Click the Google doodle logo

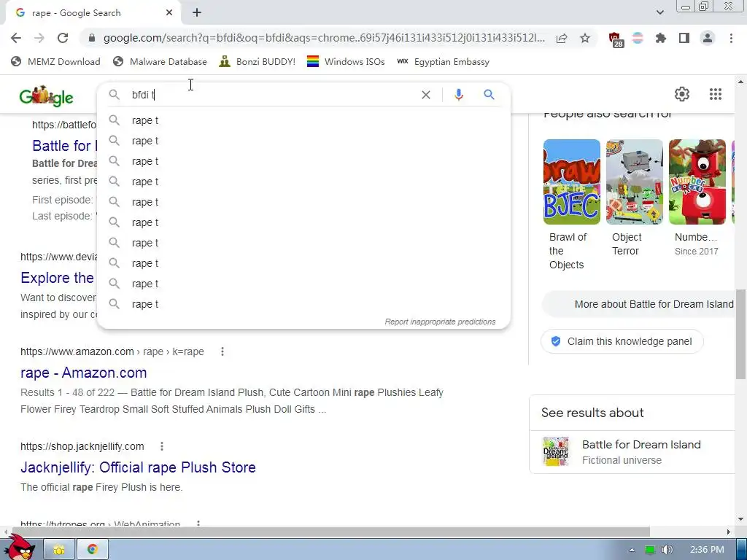click(x=46, y=96)
